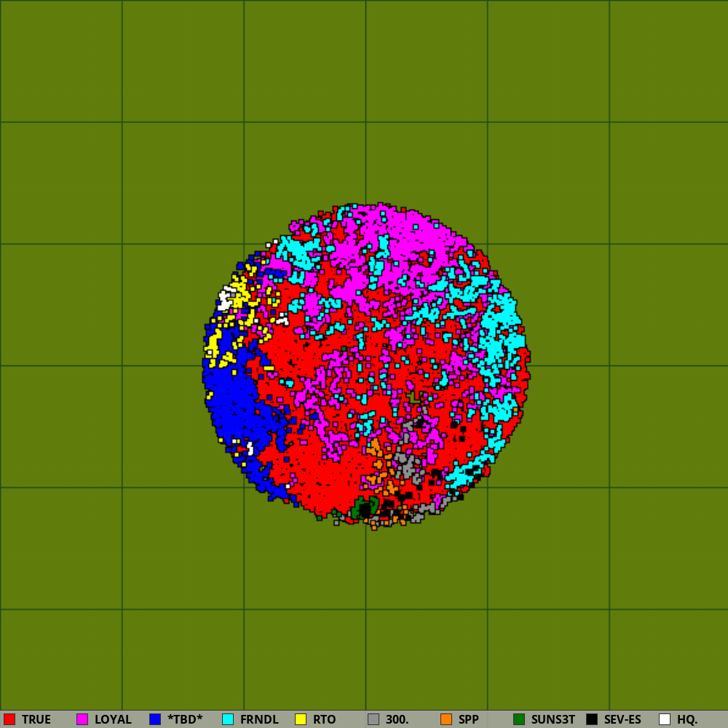The width and height of the screenshot is (728, 728).
Task: Select the 'HQ.' legend label
Action: coord(688,720)
